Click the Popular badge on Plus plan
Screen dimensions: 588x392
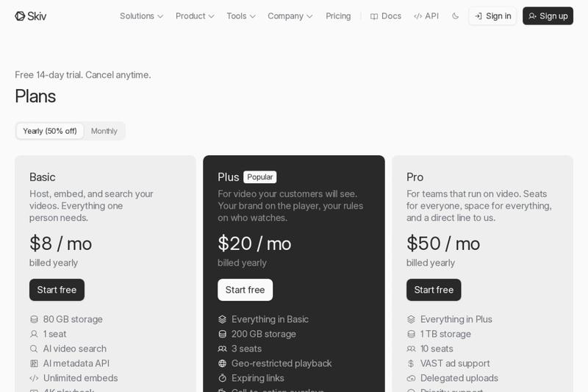(260, 177)
